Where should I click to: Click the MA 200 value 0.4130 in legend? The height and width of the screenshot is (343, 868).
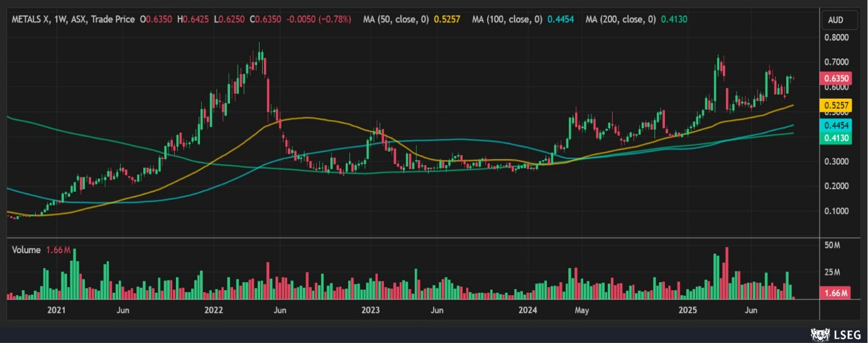pos(674,19)
